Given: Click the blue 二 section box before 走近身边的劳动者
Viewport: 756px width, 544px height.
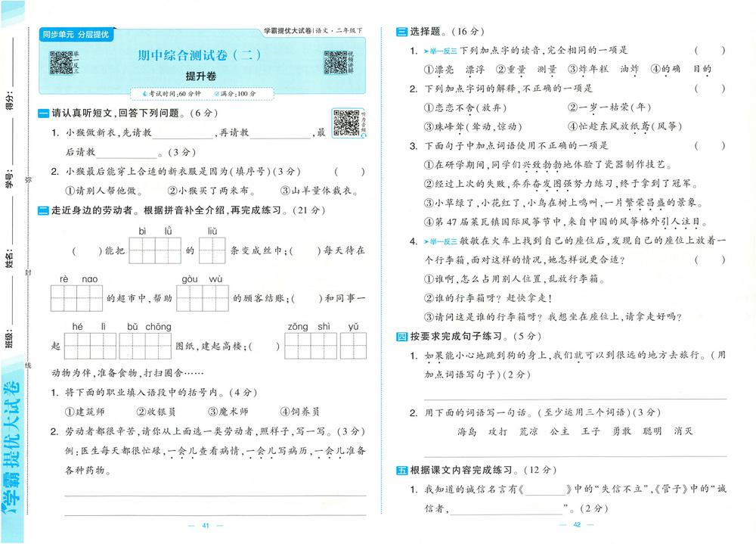Looking at the screenshot, I should tap(43, 210).
